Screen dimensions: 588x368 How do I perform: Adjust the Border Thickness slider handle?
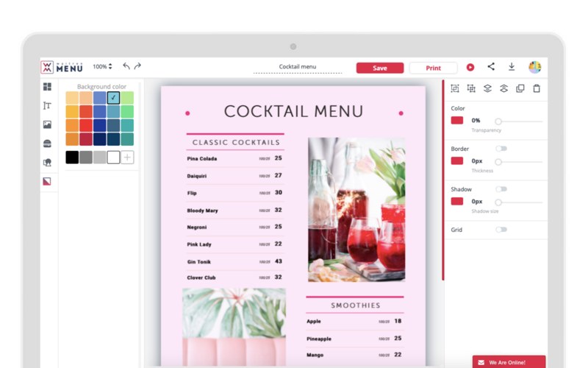tap(498, 162)
